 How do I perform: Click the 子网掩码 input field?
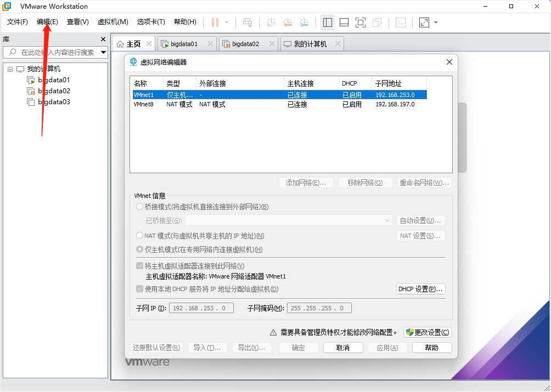point(319,308)
